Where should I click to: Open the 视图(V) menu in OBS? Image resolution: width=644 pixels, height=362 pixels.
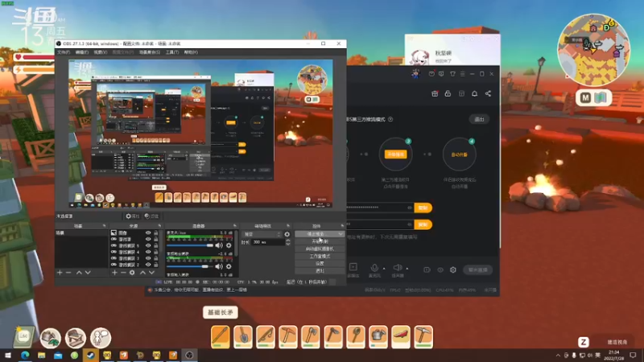[x=101, y=52]
